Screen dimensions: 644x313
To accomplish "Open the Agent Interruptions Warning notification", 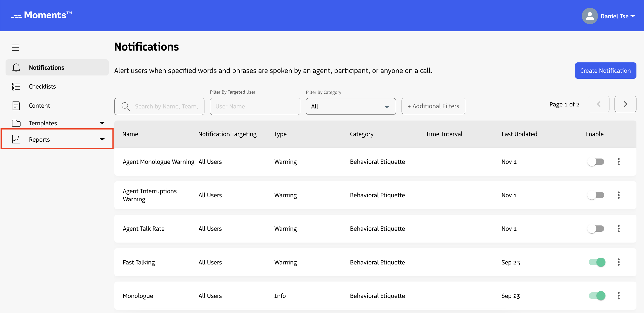I will (x=150, y=195).
